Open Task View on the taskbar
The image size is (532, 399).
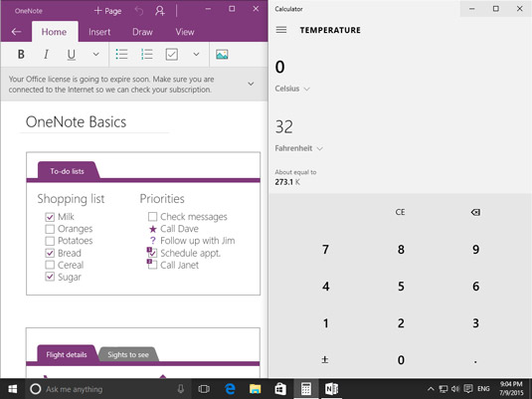pyautogui.click(x=204, y=389)
